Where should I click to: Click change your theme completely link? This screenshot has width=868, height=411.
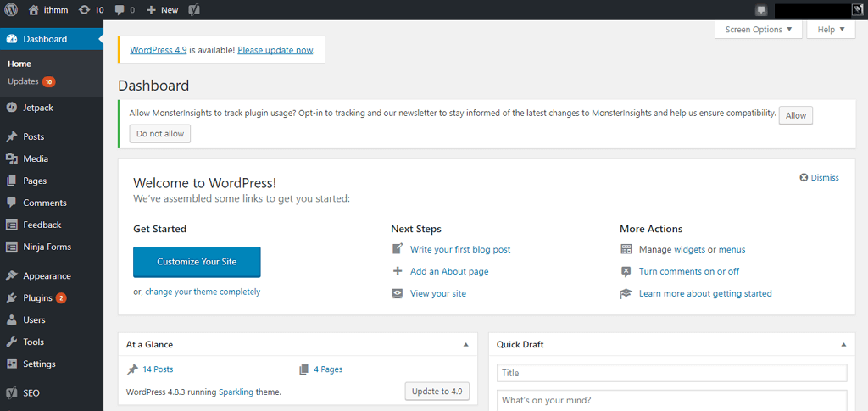coord(203,292)
